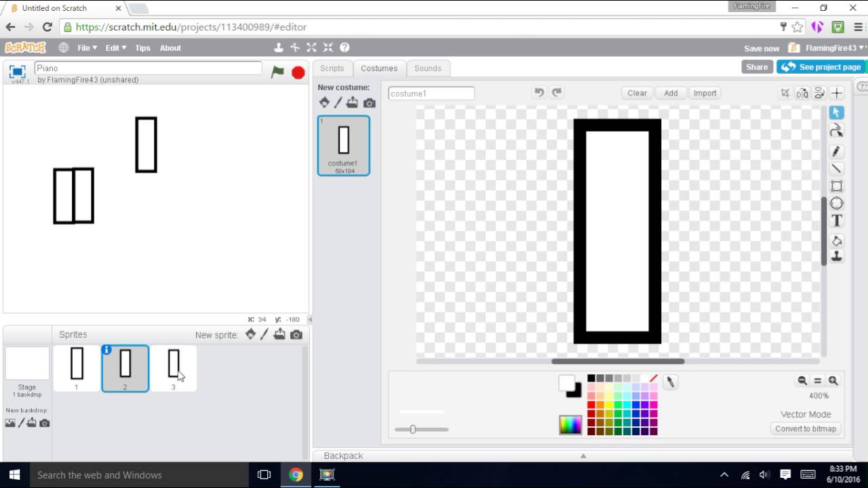Select the Reshape tool
868x488 pixels.
[x=836, y=131]
